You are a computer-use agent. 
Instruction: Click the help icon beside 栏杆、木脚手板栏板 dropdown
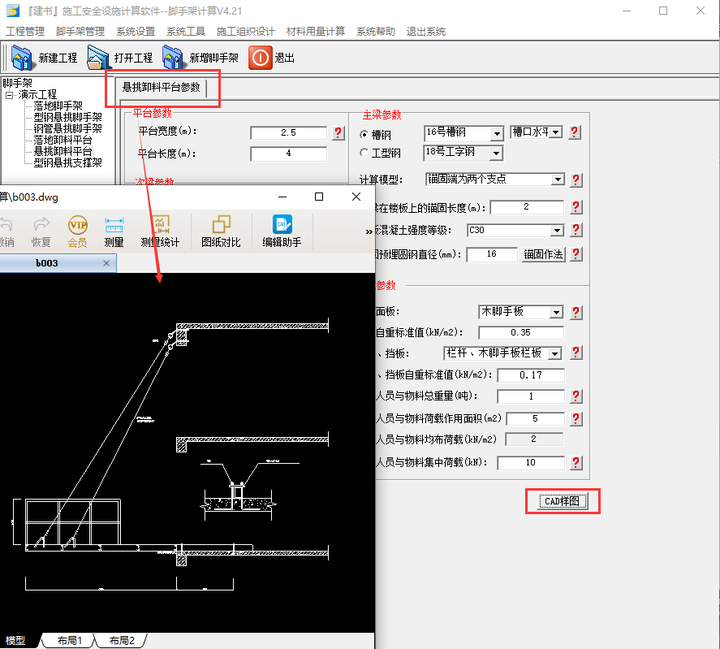click(576, 353)
